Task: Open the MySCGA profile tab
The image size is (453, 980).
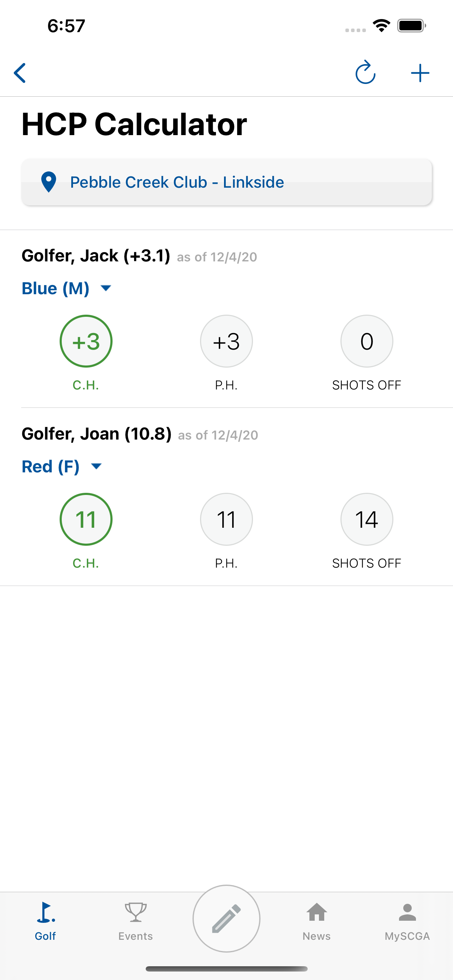Action: click(x=407, y=921)
